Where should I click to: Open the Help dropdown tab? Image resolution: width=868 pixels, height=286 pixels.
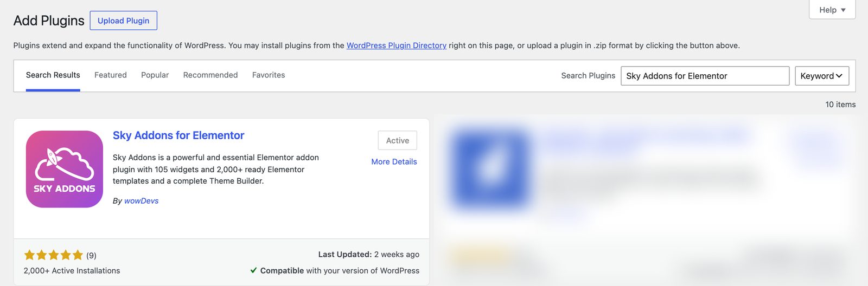pos(832,10)
